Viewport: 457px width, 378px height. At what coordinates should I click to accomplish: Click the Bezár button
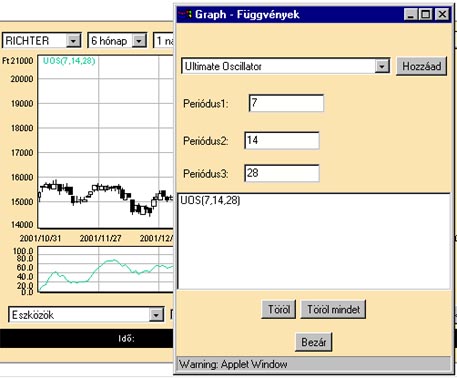coord(314,342)
